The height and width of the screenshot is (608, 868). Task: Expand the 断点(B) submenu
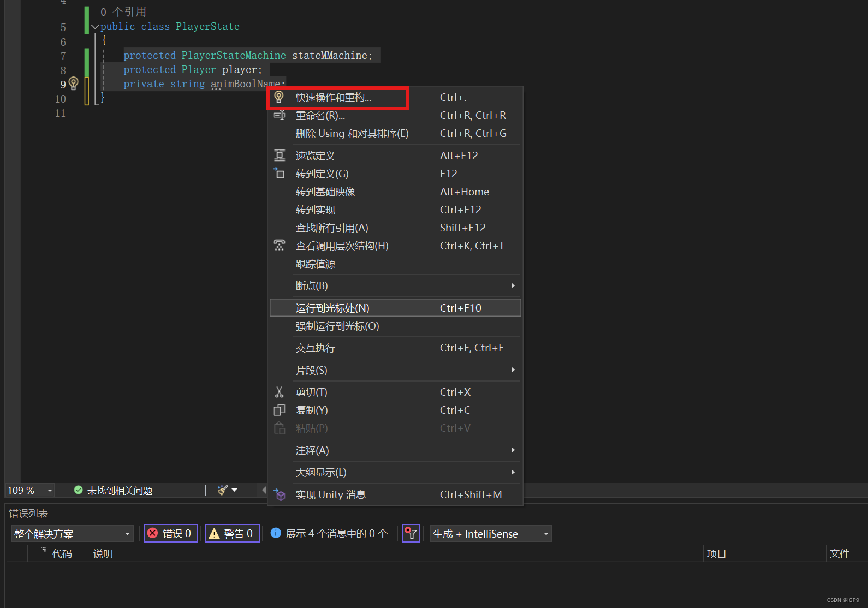[x=395, y=285]
